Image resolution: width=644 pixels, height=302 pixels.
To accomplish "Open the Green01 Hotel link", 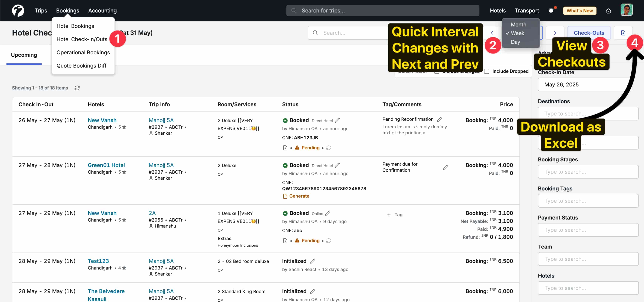I will click(x=106, y=165).
